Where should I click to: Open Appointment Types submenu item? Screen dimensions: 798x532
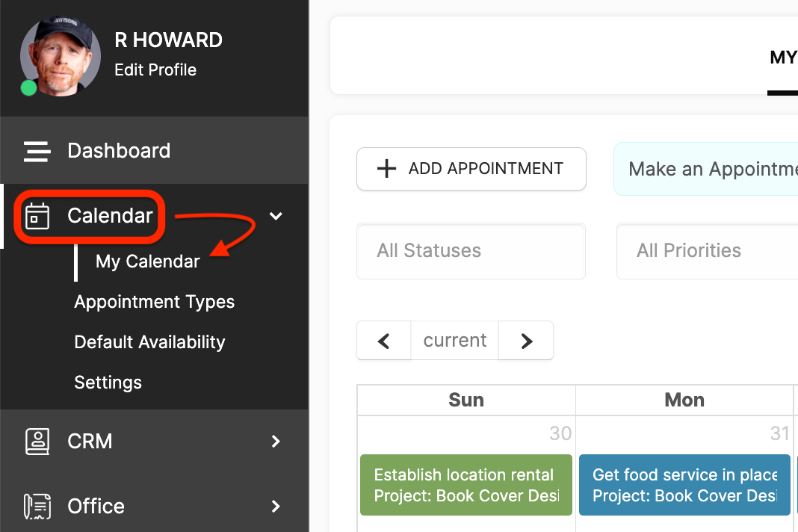click(x=154, y=302)
